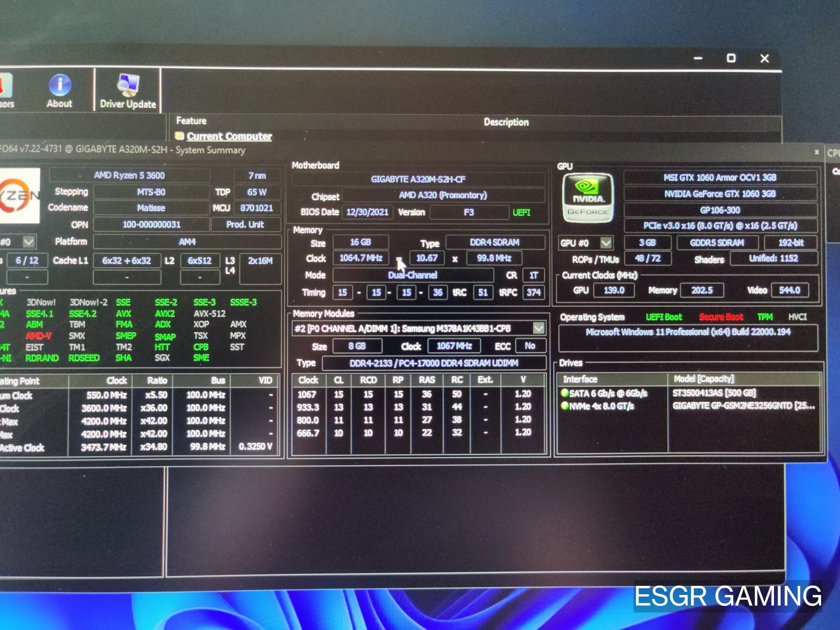840x630 pixels.
Task: Select the Current Computer tree item
Action: 229,136
